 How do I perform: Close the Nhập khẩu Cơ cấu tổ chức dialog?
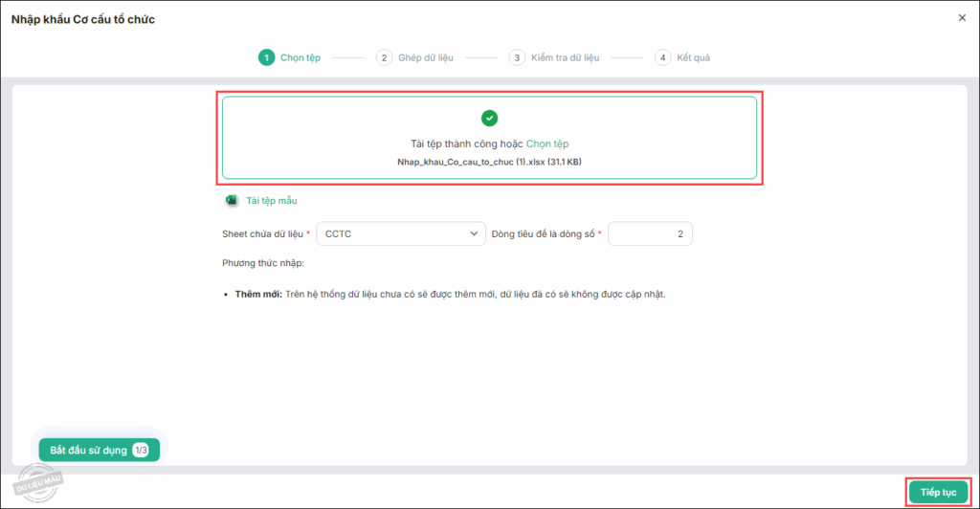(962, 18)
